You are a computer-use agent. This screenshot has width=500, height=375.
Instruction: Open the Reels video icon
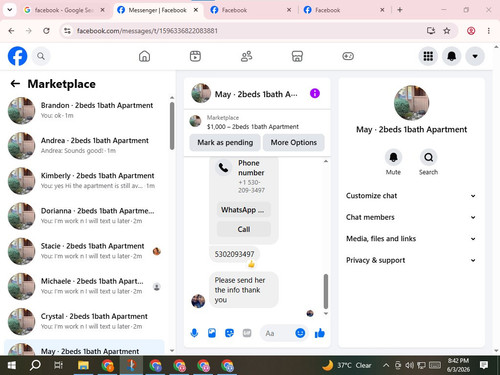195,56
